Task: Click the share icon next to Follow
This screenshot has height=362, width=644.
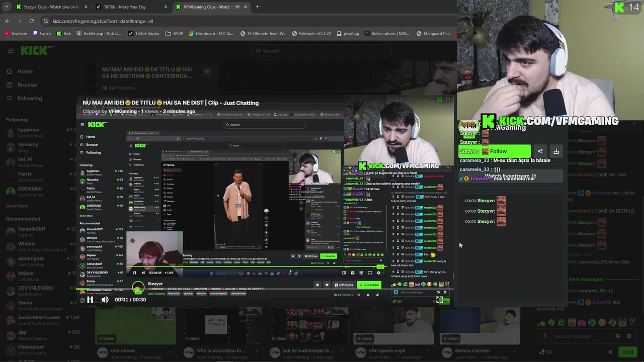Action: [540, 151]
